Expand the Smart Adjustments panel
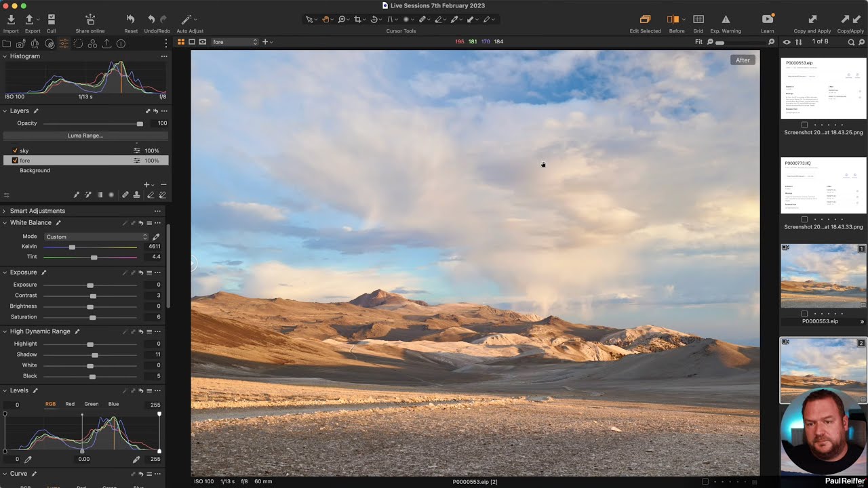Image resolution: width=868 pixels, height=488 pixels. (5, 211)
